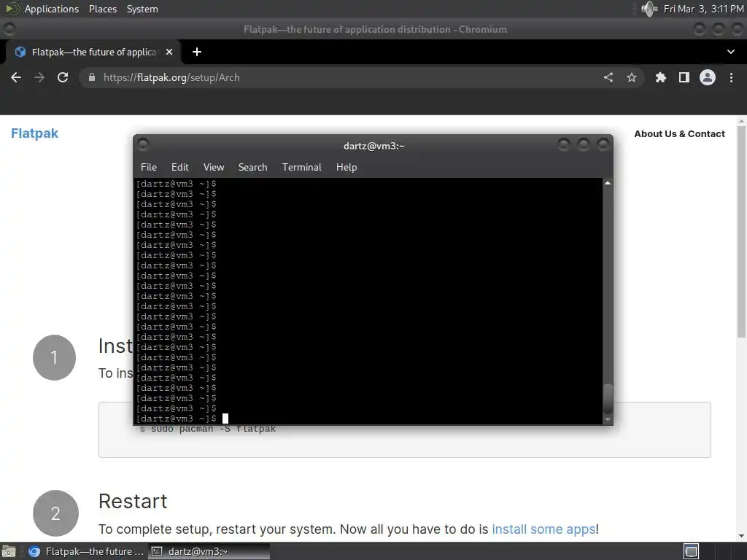This screenshot has width=747, height=560.
Task: Open the System menu in the top panel
Action: [x=142, y=9]
